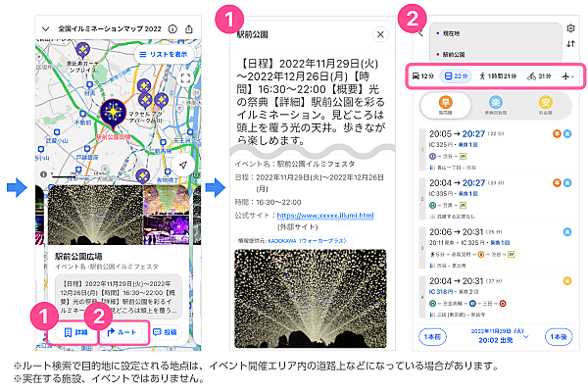The image size is (588, 392).
Task: Expand the map with the fullscreen icon
Action: pyautogui.click(x=185, y=78)
